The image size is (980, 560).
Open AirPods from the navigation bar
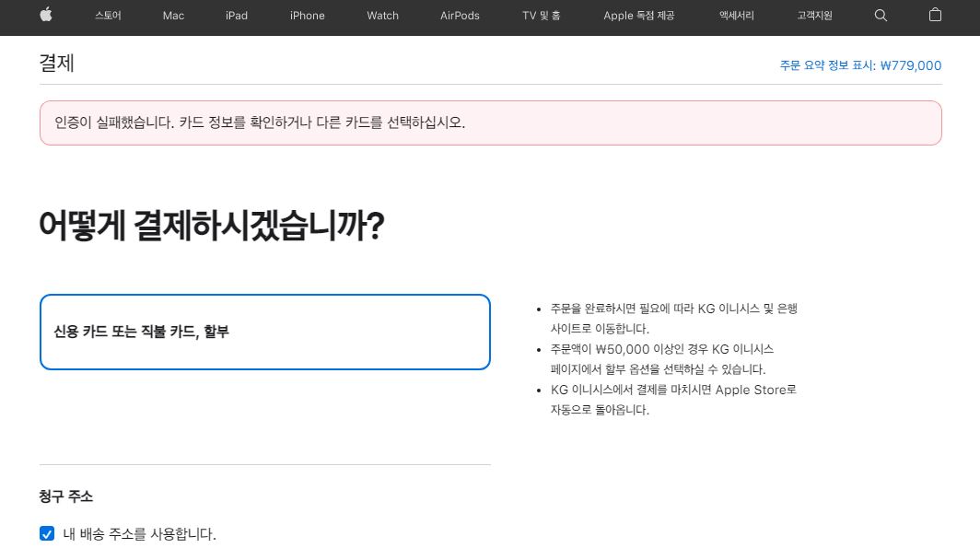460,16
